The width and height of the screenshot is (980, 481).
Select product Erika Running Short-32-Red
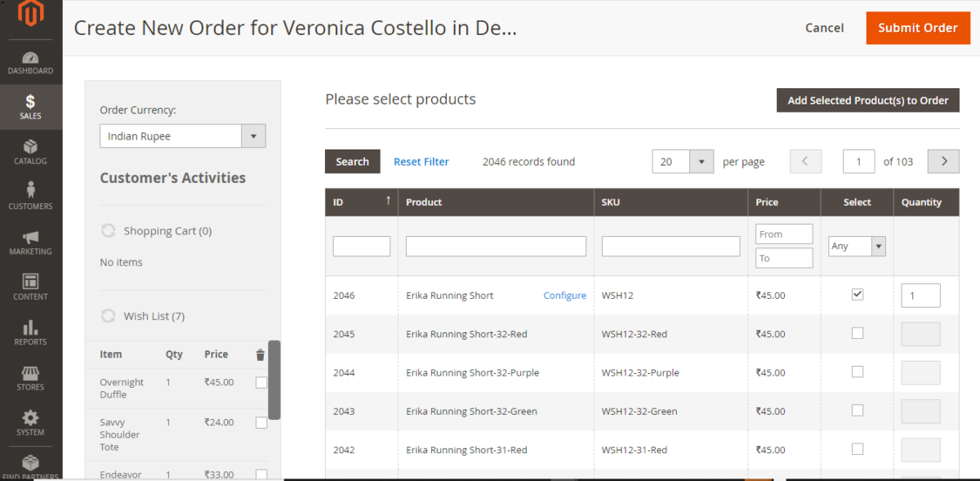(857, 333)
